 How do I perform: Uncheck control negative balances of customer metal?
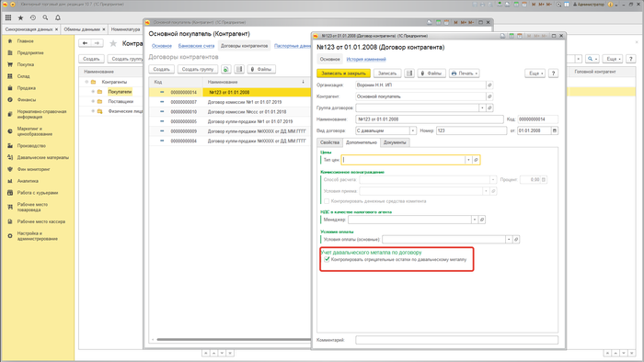327,259
